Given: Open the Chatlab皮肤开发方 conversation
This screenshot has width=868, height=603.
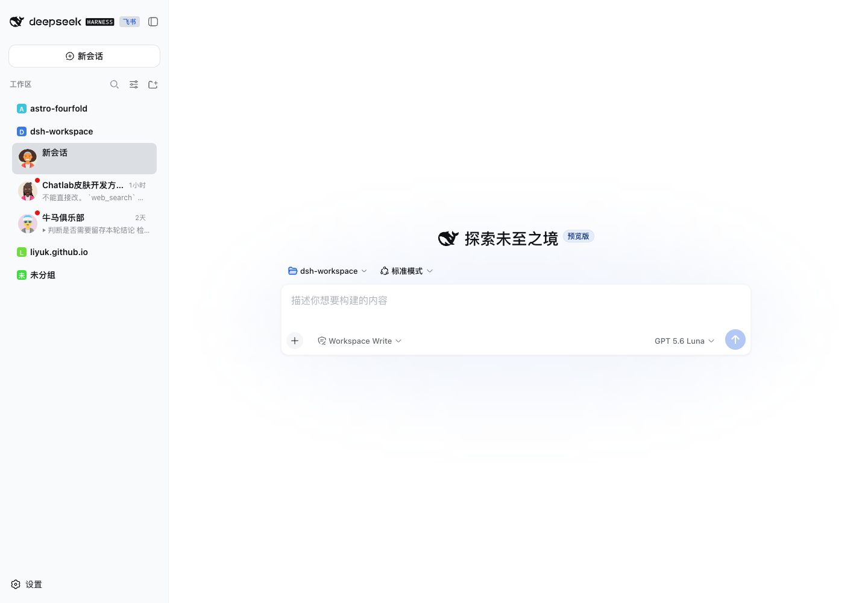Looking at the screenshot, I should tap(84, 191).
